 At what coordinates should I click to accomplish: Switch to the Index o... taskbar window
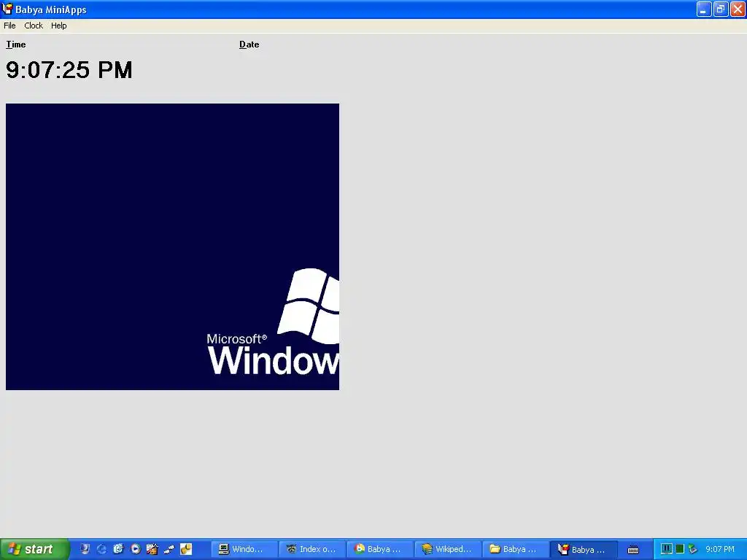click(312, 549)
